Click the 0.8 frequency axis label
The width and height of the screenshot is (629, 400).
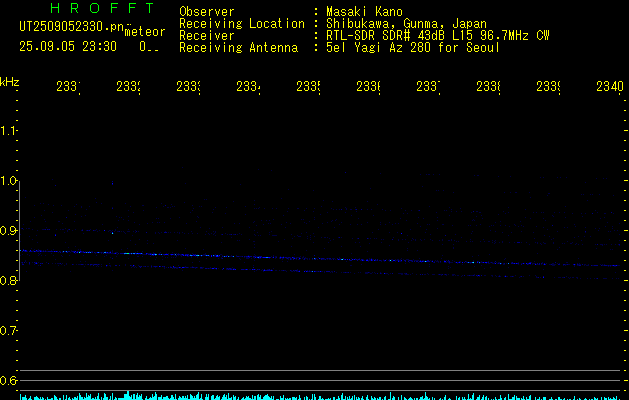point(8,280)
